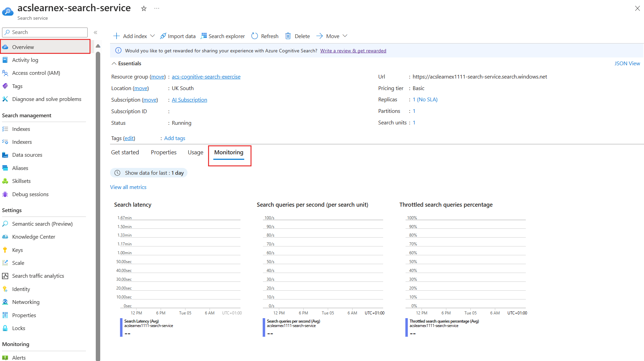
Task: Open the JSON View link
Action: [627, 64]
